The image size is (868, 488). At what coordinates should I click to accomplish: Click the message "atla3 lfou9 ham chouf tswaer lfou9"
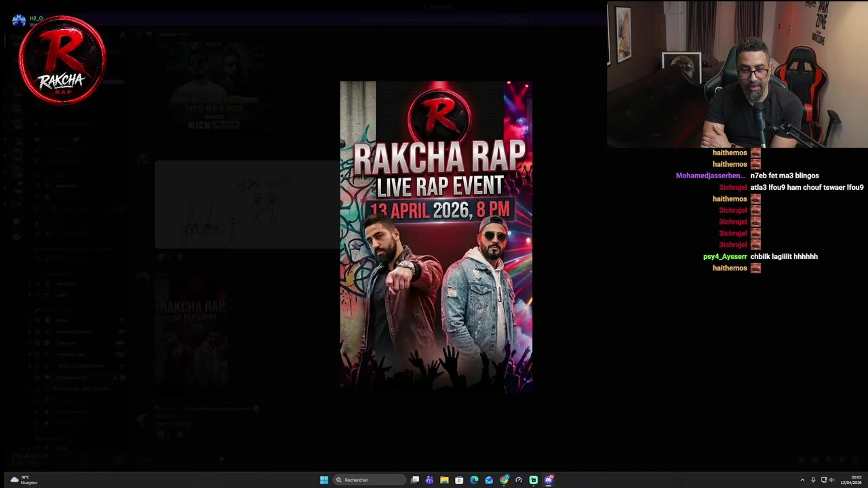pos(807,187)
